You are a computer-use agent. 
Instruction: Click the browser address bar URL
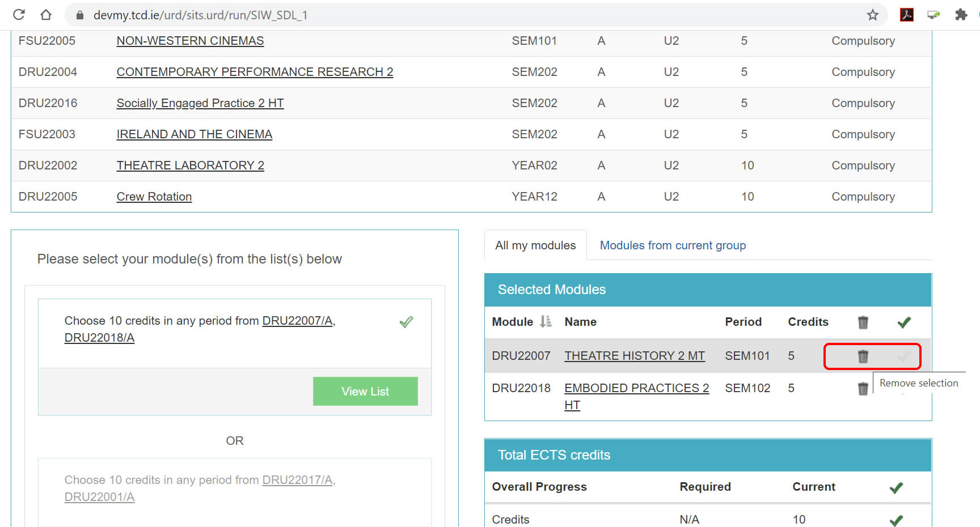(200, 15)
